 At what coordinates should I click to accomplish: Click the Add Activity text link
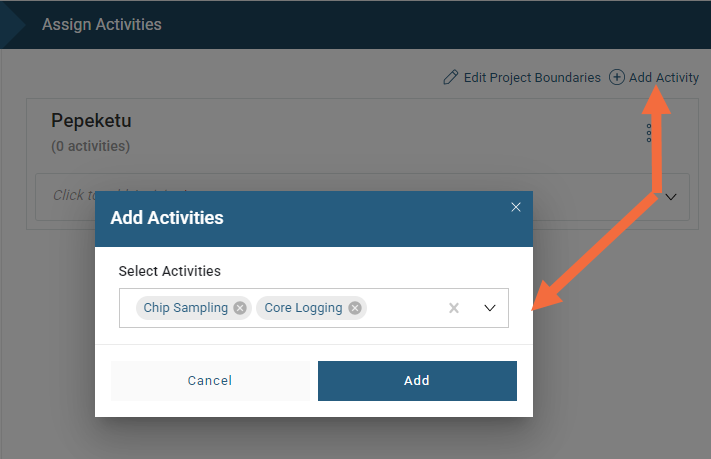coord(663,78)
